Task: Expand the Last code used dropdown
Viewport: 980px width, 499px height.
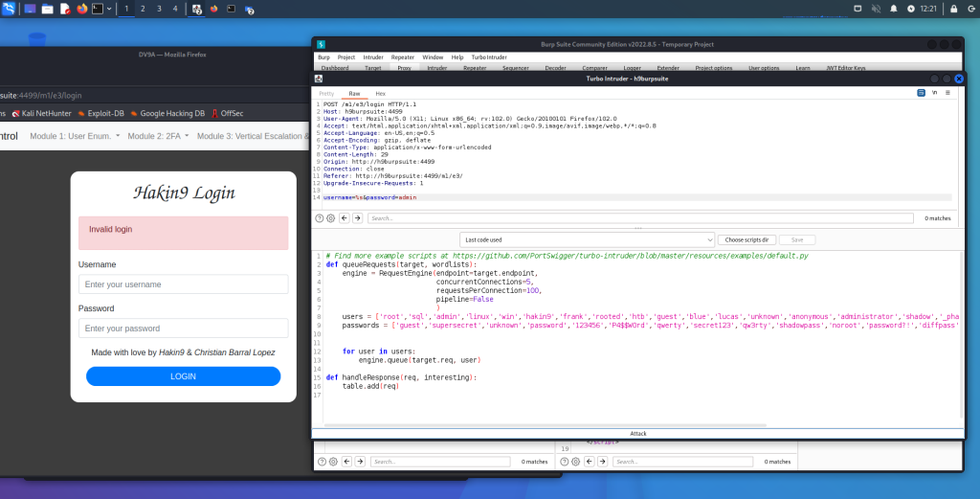Action: tap(587, 239)
